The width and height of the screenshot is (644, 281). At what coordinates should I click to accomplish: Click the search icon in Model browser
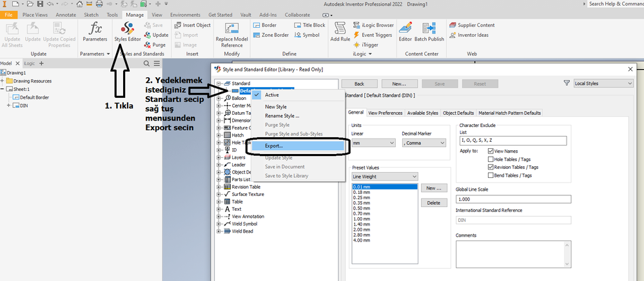click(146, 63)
